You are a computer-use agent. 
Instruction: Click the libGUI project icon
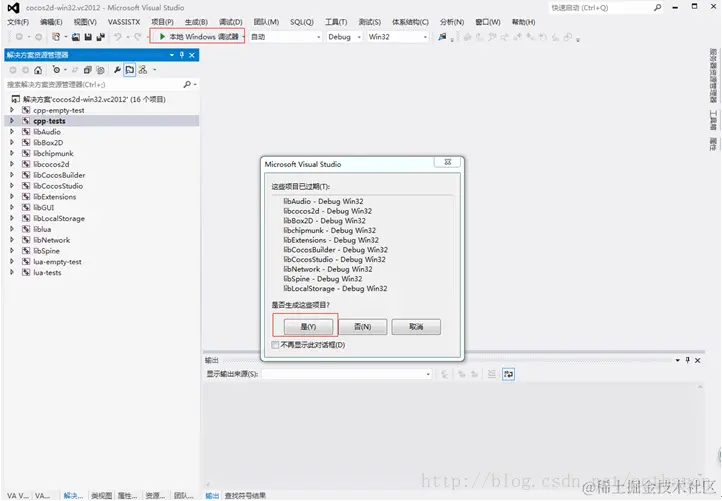[26, 207]
